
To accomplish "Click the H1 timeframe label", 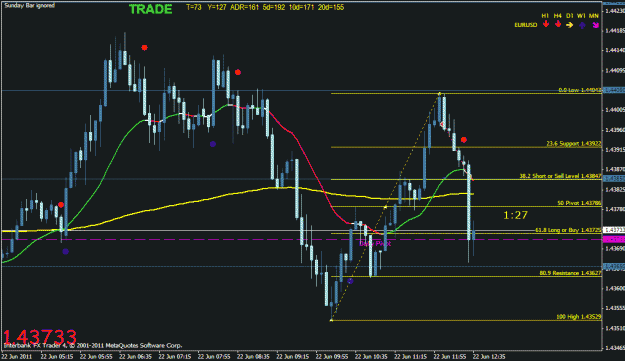I will [x=545, y=16].
